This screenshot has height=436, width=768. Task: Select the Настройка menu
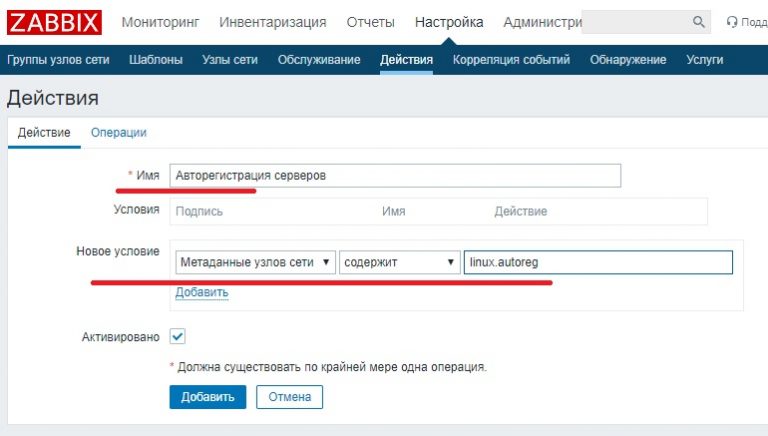click(x=449, y=22)
